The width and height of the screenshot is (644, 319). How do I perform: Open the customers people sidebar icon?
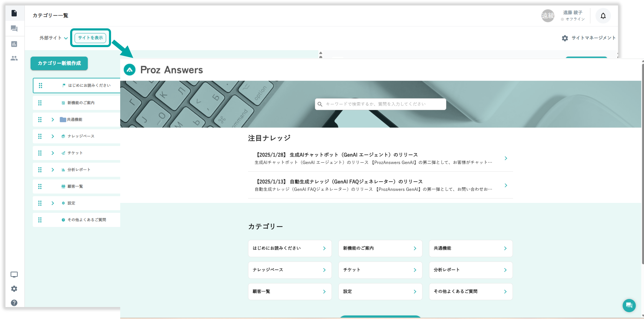[14, 58]
